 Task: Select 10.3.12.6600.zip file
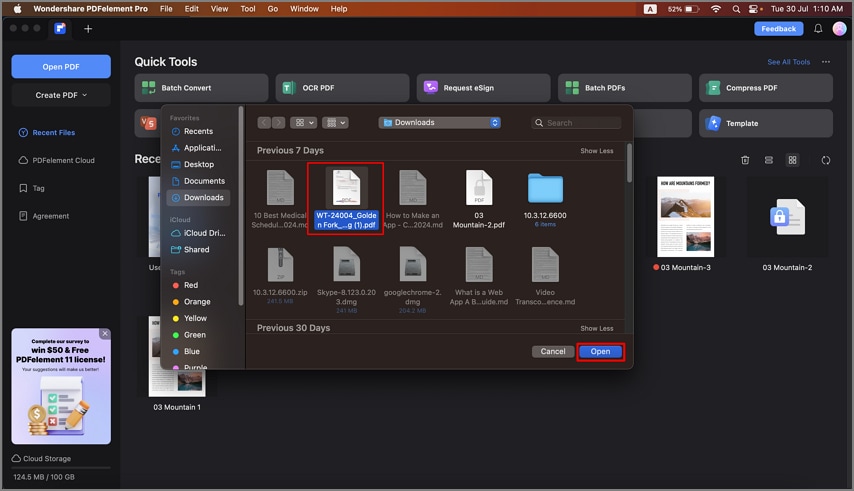[x=280, y=276]
